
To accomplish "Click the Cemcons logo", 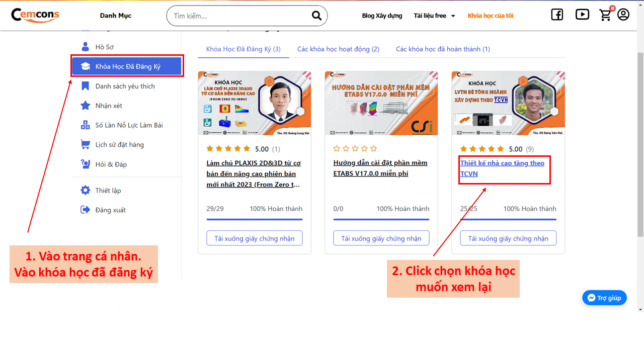I will [x=35, y=15].
